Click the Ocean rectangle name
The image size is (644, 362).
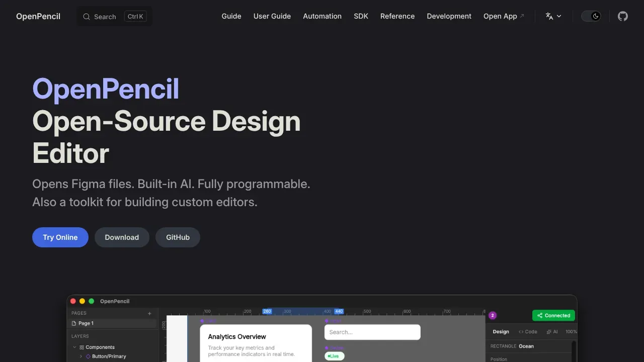coord(526,346)
